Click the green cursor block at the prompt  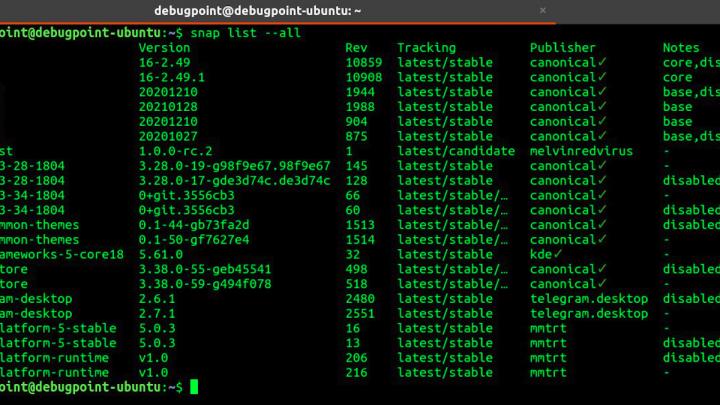194,386
